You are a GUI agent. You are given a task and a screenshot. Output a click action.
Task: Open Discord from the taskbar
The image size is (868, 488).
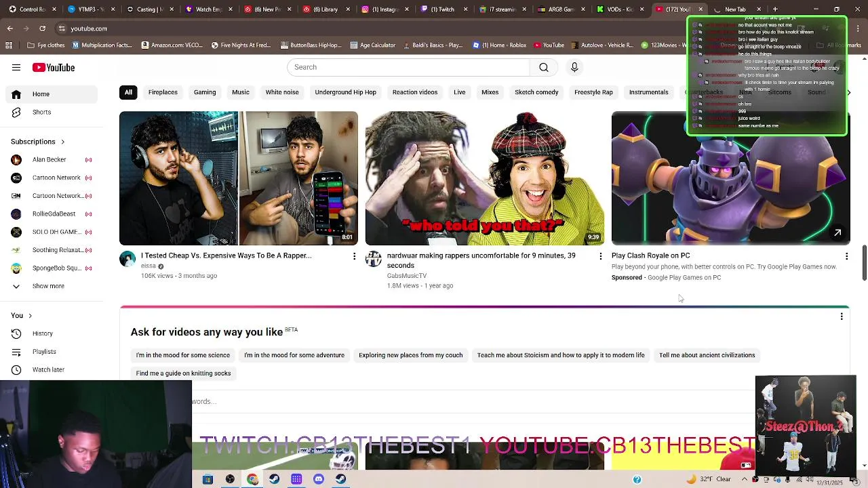(319, 479)
